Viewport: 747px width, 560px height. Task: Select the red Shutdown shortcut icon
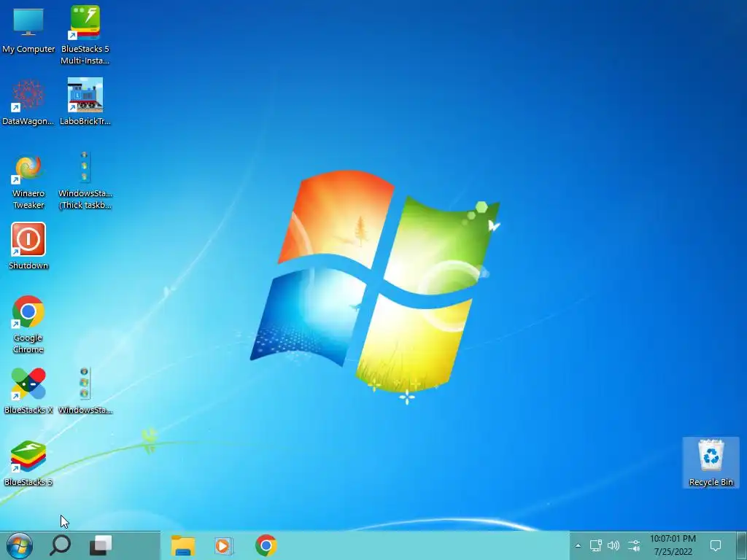[28, 239]
